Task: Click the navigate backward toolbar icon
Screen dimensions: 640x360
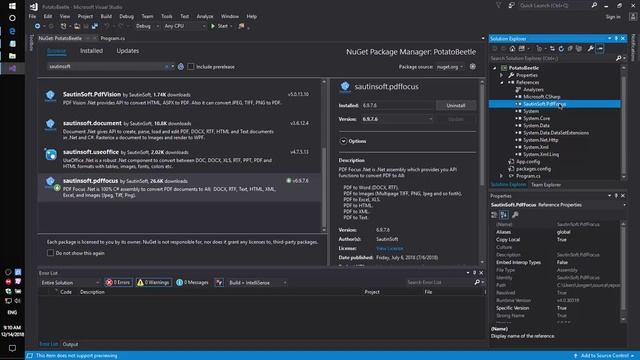Action: 37,26
